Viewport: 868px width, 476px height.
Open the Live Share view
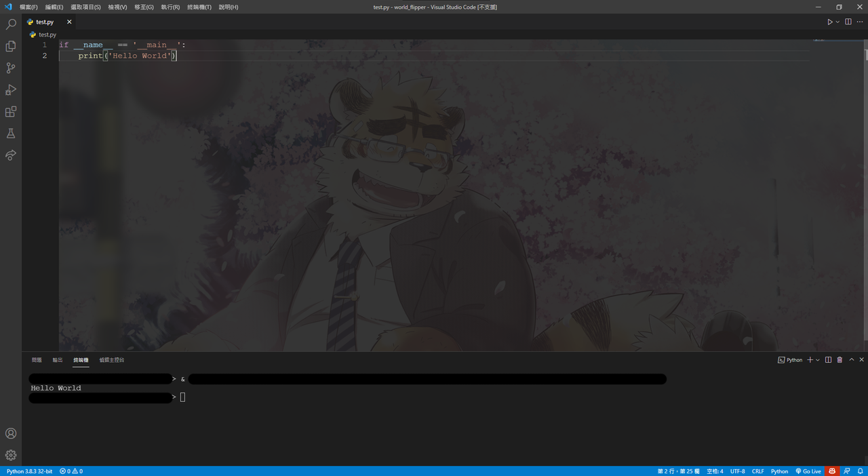click(11, 155)
